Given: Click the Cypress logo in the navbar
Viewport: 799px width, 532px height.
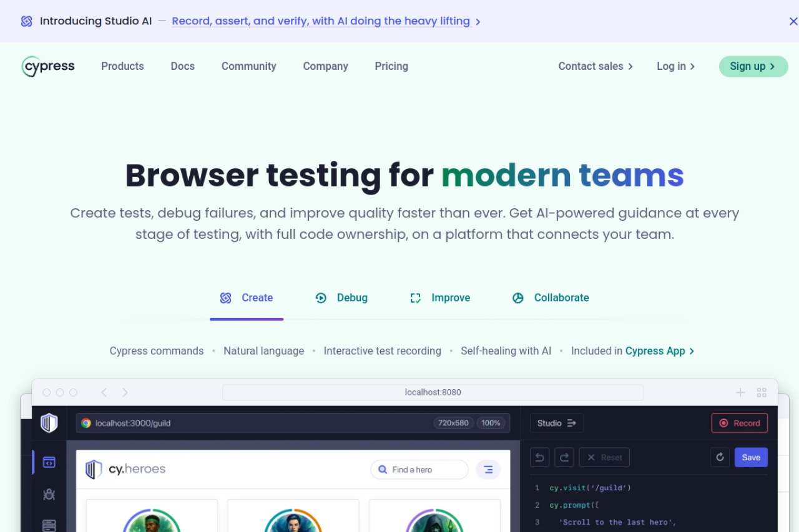Looking at the screenshot, I should (48, 66).
